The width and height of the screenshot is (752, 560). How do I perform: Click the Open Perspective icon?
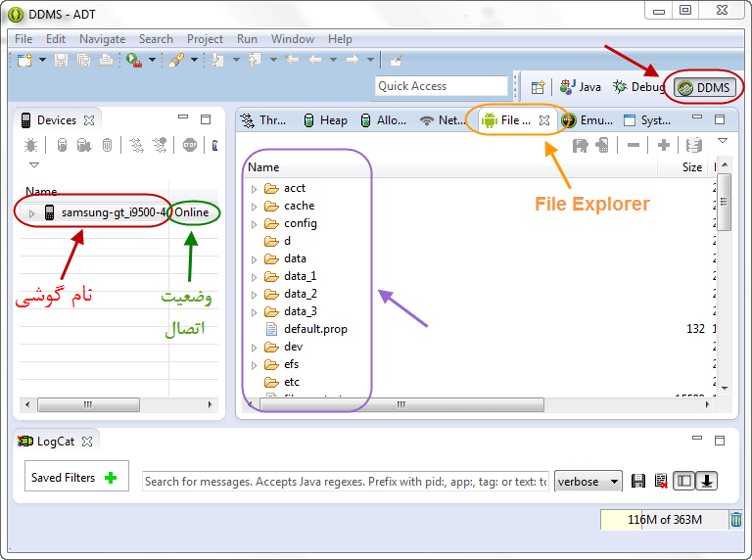tap(539, 87)
